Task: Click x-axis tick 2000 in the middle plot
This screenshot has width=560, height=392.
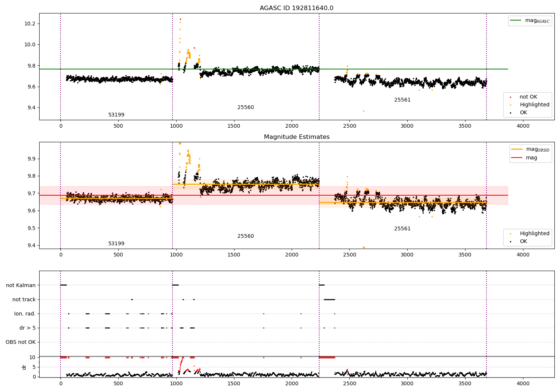Action: (x=292, y=255)
